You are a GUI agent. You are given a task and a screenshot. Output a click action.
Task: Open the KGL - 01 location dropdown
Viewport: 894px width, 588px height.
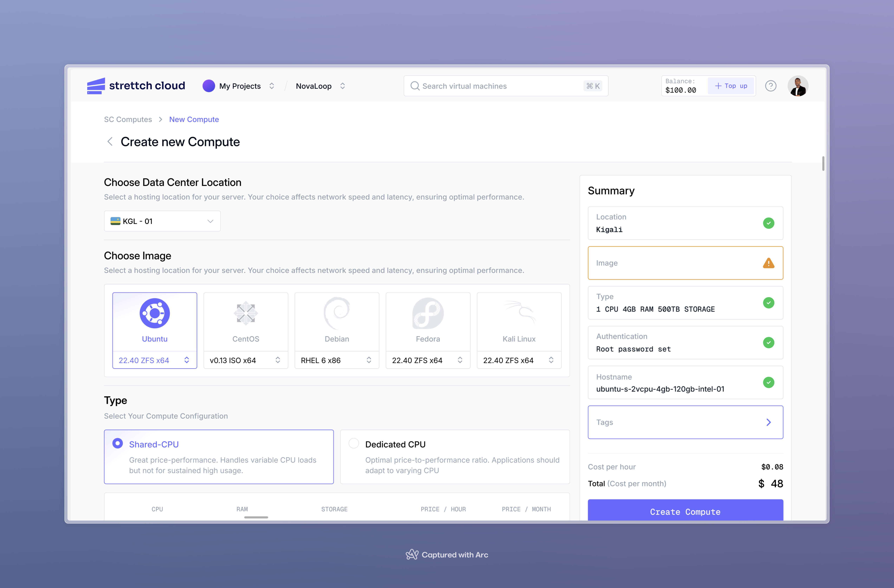(162, 221)
